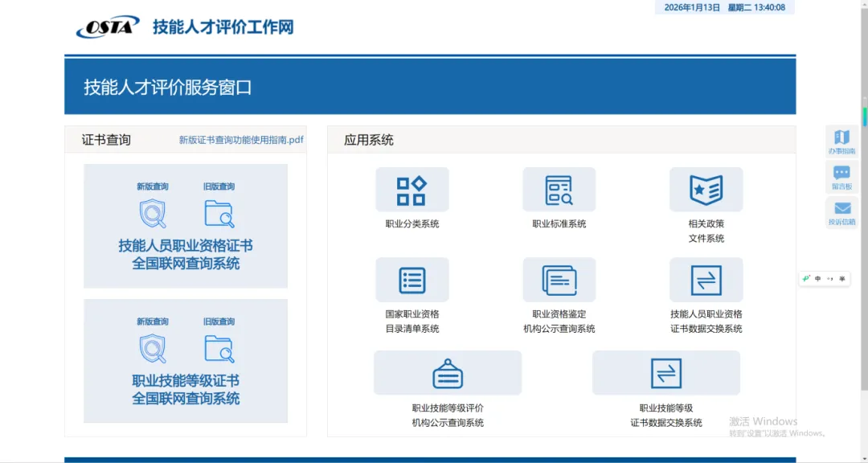Click 旧版查询 folder icon for 职业资格证书
Screen dimensions: 868x463
click(219, 214)
